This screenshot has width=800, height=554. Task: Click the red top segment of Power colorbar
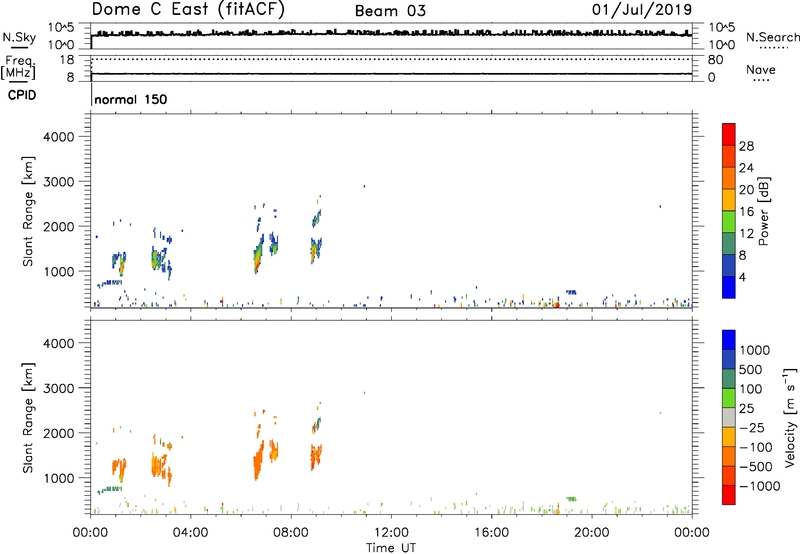tap(729, 135)
